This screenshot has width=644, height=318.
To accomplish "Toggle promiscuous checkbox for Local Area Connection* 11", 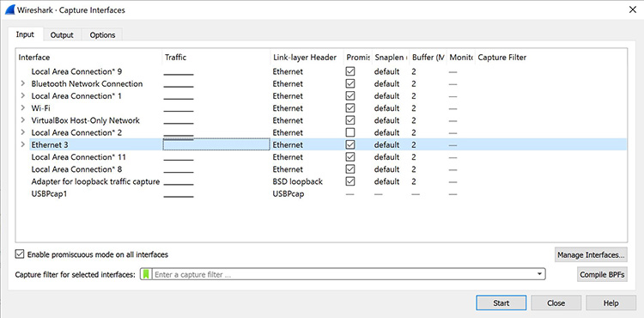I will pyautogui.click(x=350, y=157).
